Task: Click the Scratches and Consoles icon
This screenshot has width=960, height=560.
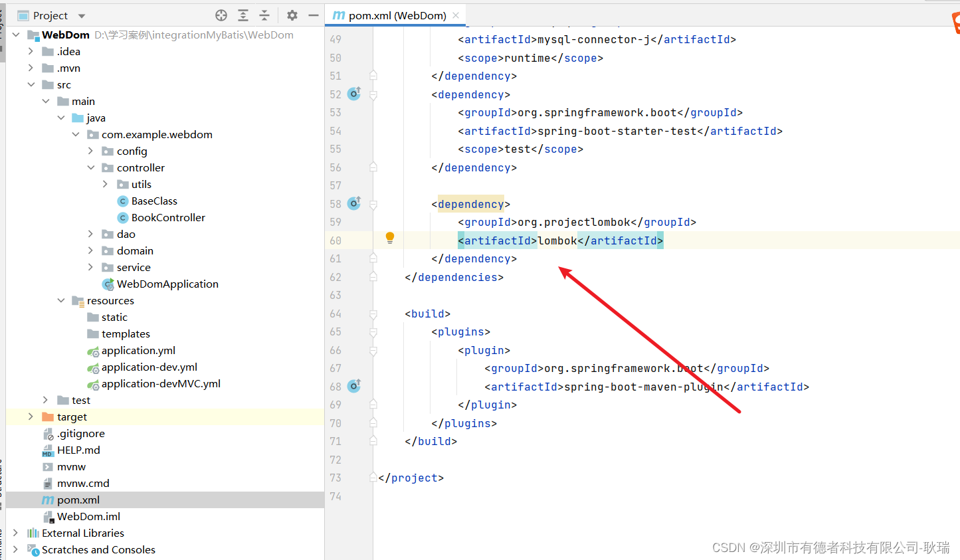Action: coord(33,549)
